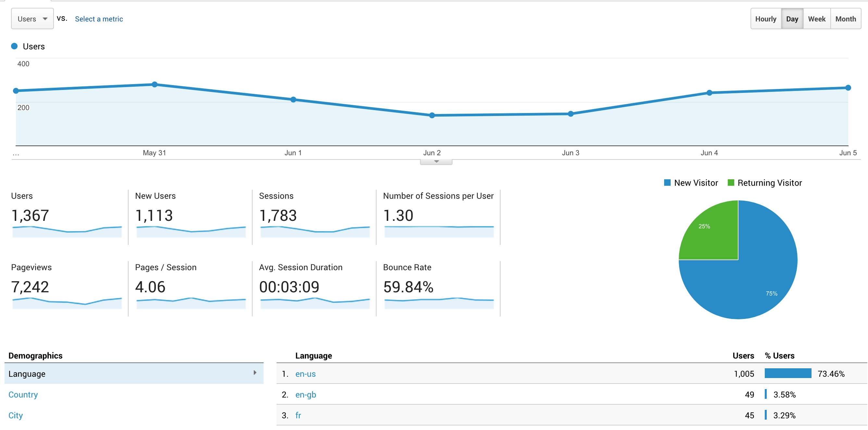Open the Country demographics link
Viewport: 868px width, 430px height.
coord(23,395)
